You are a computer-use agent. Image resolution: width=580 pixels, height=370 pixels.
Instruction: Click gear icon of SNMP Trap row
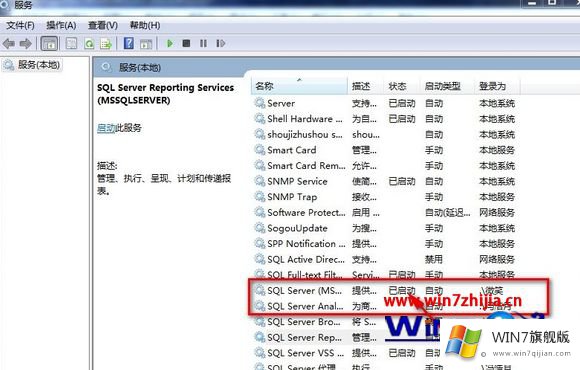(260, 196)
